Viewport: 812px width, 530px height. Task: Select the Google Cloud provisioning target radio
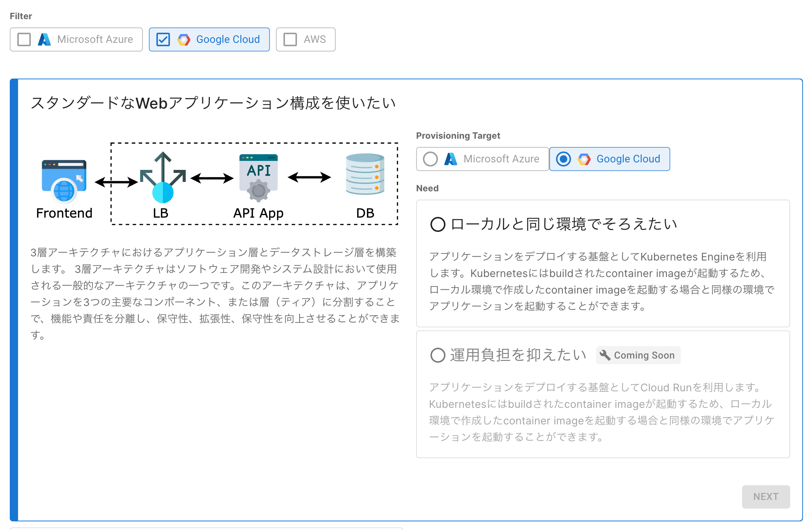564,159
